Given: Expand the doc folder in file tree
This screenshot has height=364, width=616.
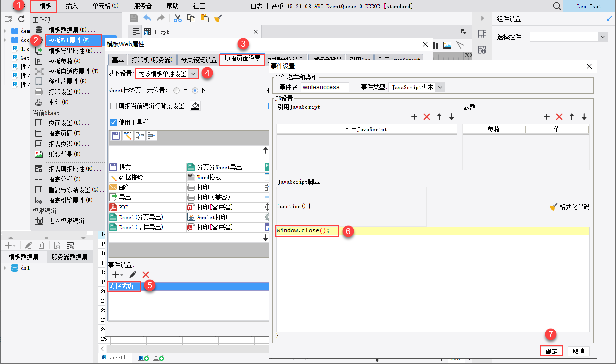Looking at the screenshot, I should [x=5, y=40].
